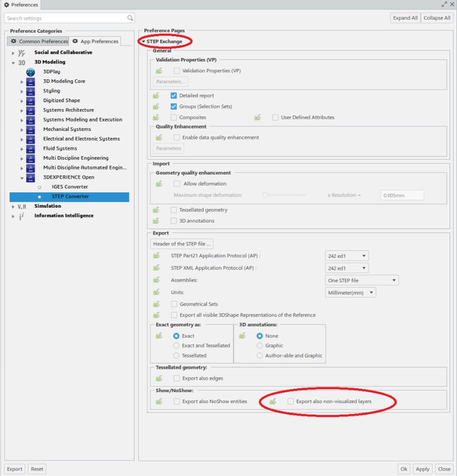Click the lock icon beside STEP XML Application Protocol

pos(156,268)
